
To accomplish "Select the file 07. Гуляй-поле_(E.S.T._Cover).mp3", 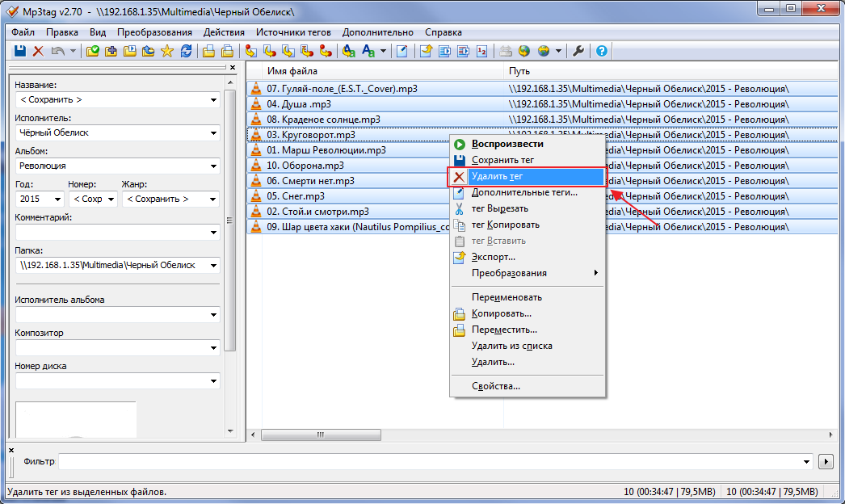I will coord(342,89).
